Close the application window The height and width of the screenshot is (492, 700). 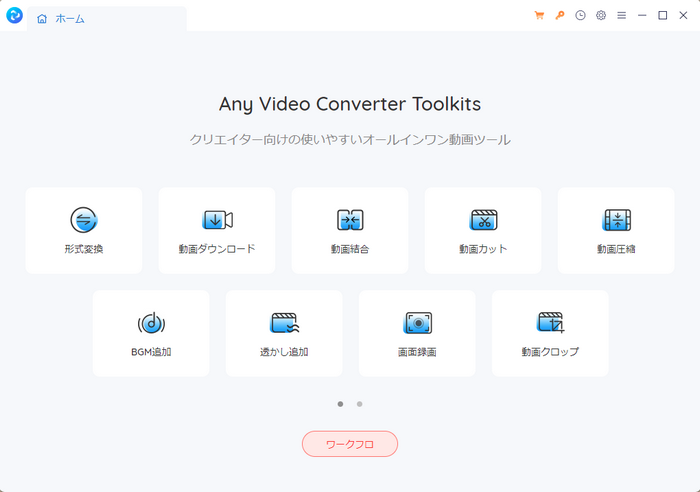point(683,16)
